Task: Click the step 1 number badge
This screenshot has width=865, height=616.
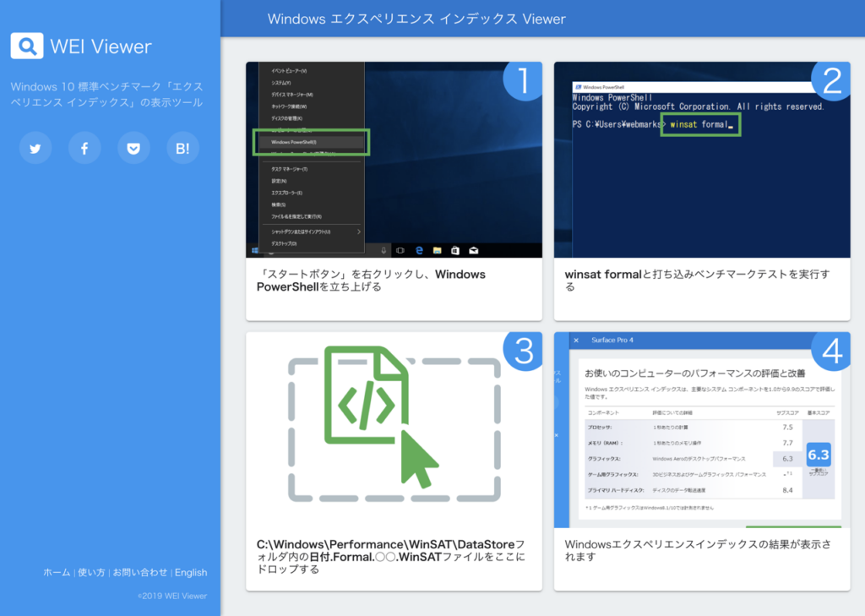Action: coord(522,81)
